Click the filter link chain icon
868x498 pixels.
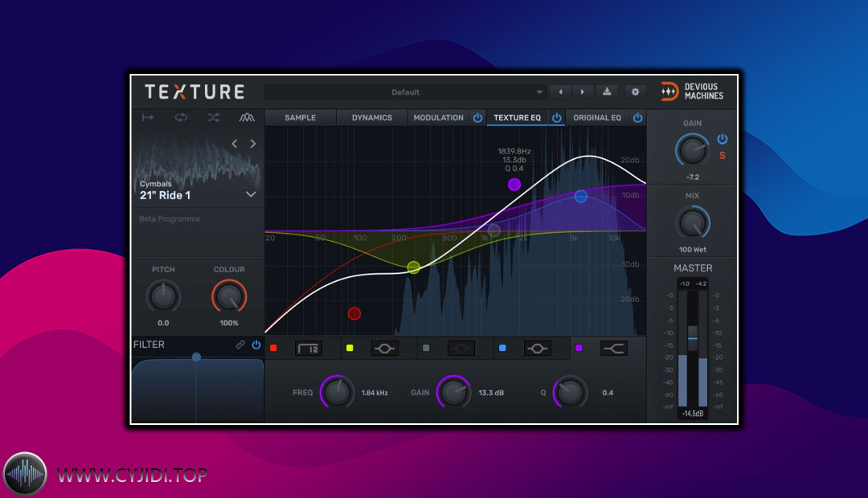point(240,345)
